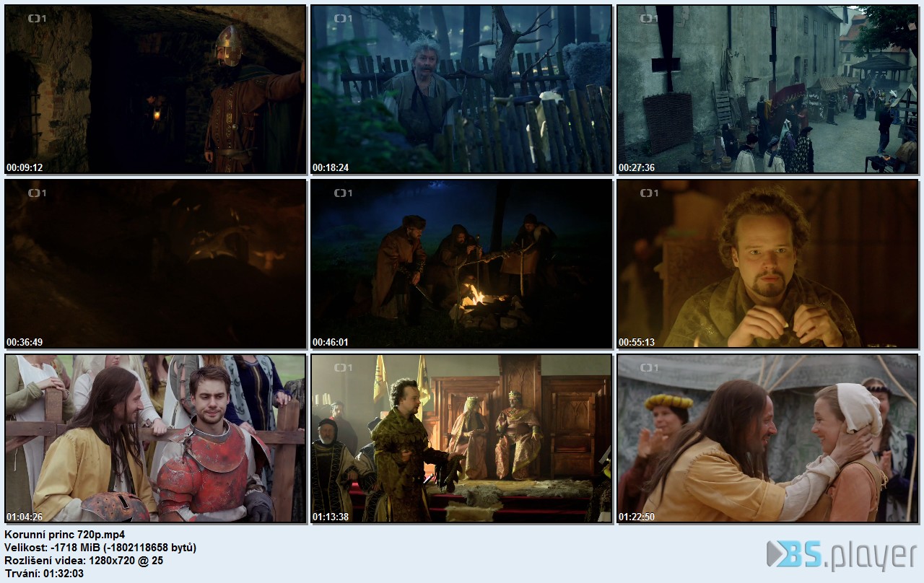Click the 00:18:24 timestamp label
Viewport: 924px width, 583px height.
[331, 168]
